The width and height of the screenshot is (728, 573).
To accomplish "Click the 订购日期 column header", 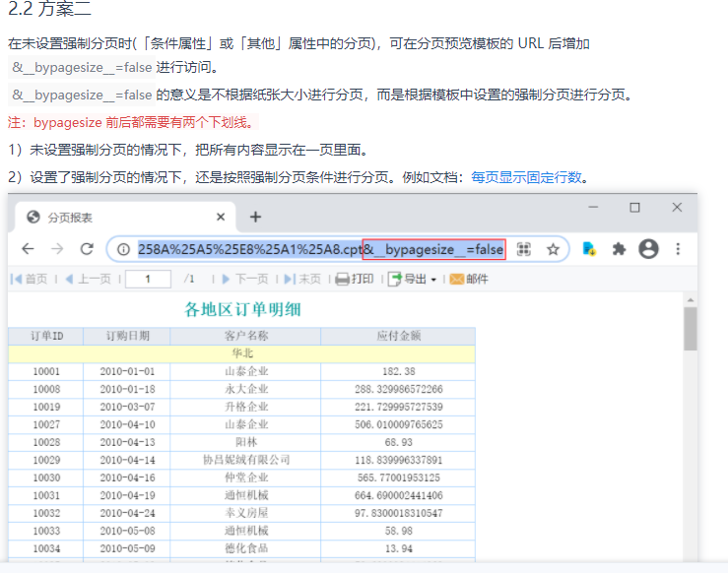I will (127, 336).
